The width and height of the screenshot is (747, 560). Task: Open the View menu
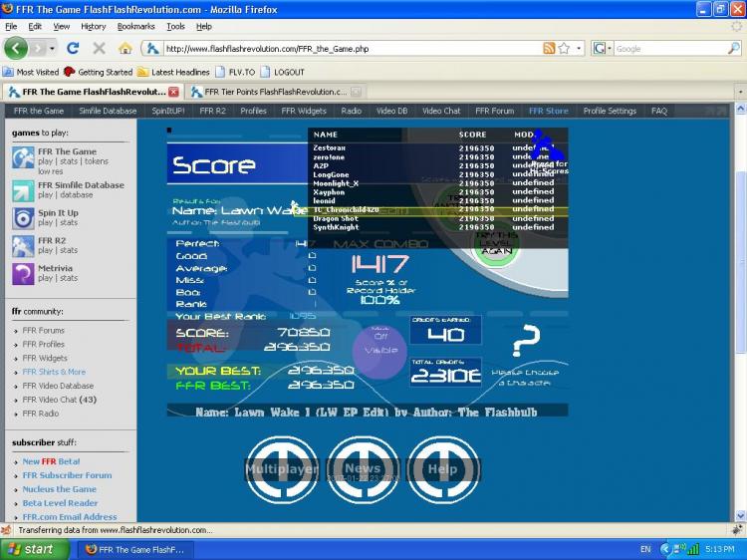click(x=61, y=27)
